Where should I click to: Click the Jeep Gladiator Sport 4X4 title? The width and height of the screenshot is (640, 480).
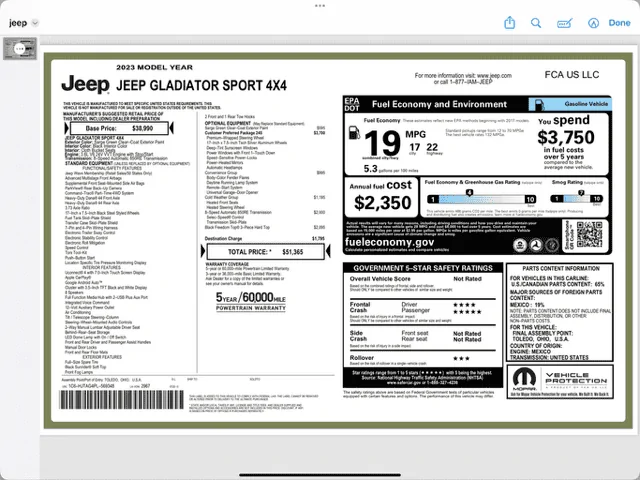201,85
